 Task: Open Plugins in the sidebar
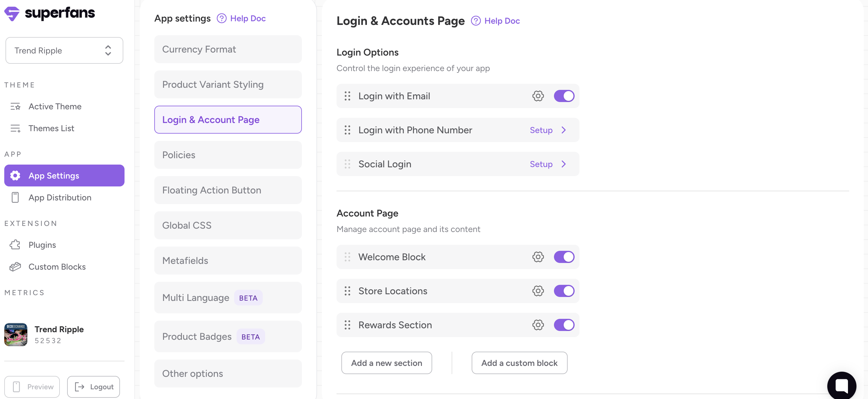42,245
